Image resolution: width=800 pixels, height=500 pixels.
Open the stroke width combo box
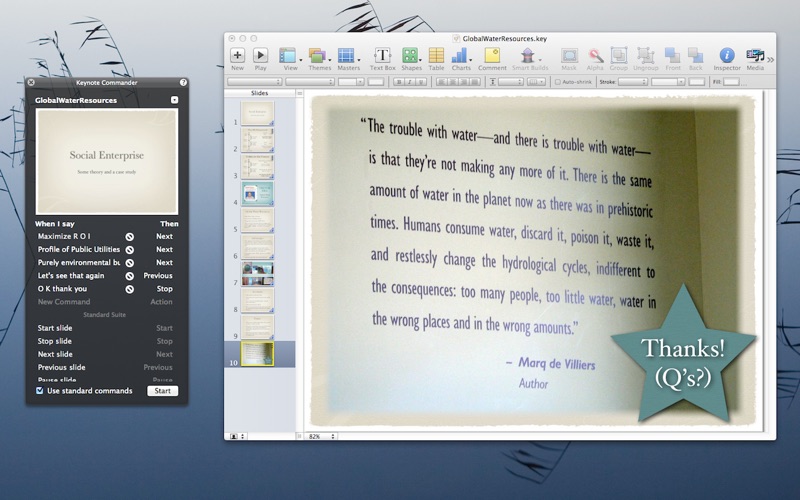point(668,82)
